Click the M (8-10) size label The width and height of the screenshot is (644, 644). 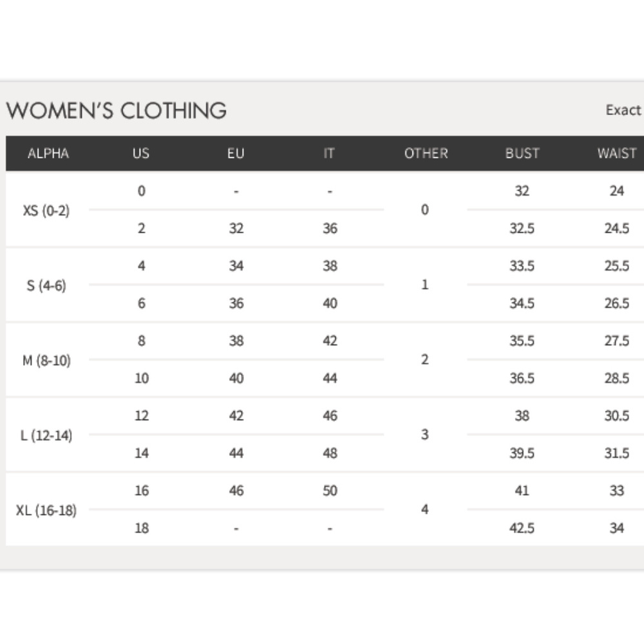46,360
